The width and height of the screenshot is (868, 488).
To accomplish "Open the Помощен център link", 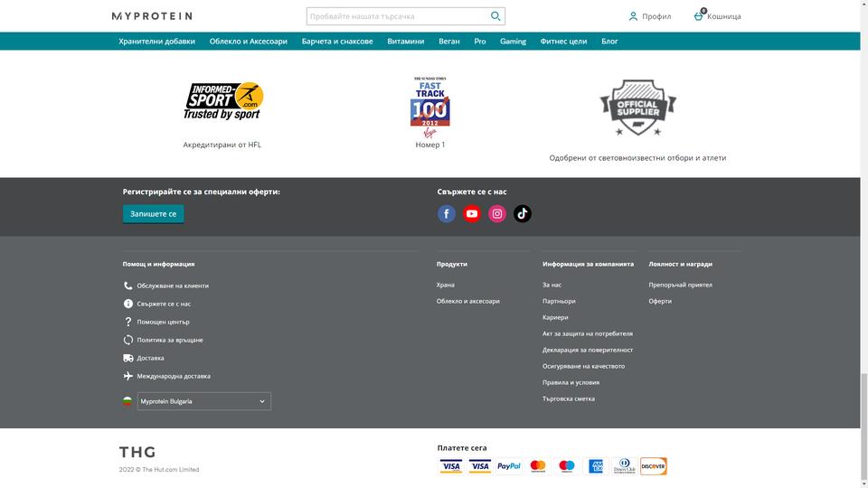I will [x=164, y=322].
